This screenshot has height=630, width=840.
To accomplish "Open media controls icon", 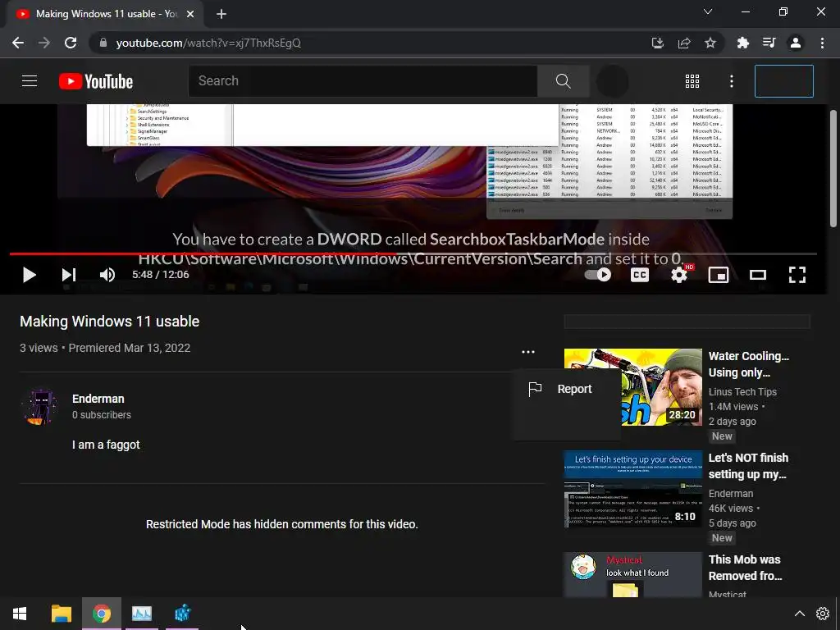I will click(x=769, y=43).
